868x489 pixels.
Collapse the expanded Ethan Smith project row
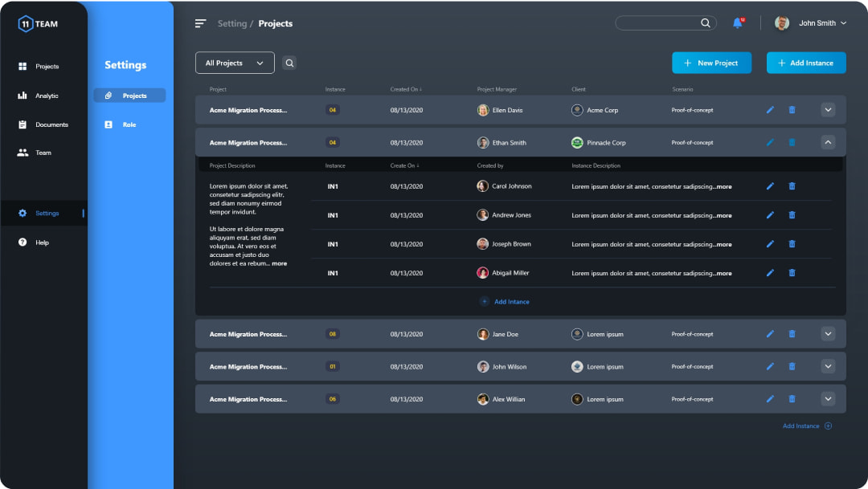point(828,142)
